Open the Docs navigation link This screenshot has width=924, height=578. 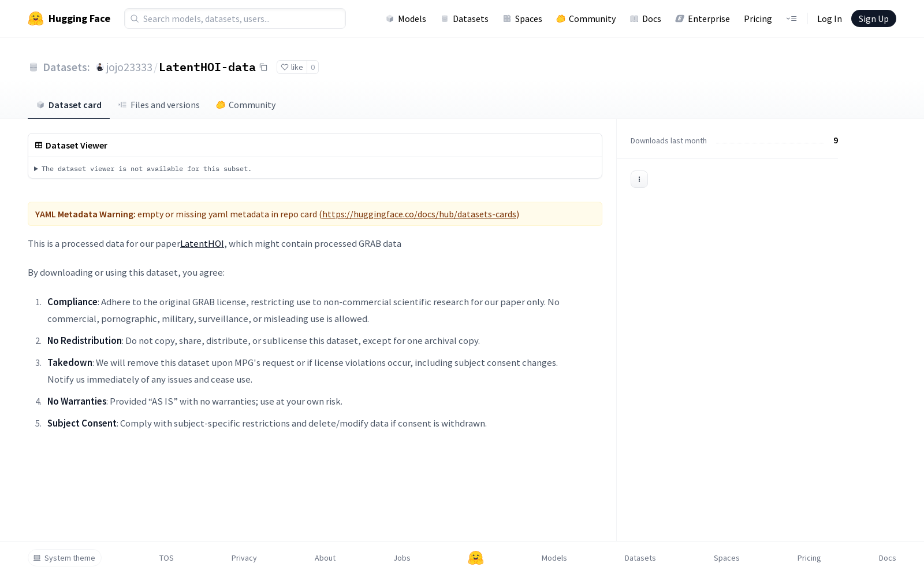tap(646, 18)
